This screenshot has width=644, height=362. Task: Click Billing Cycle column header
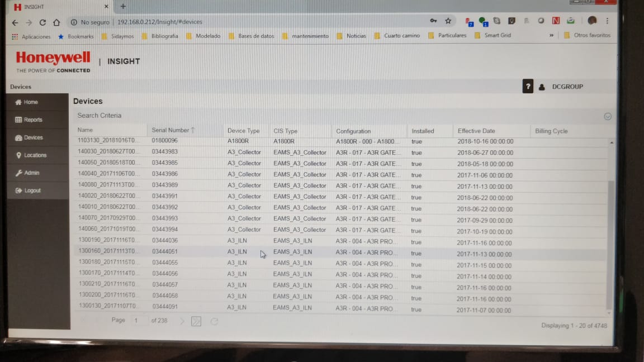pos(551,131)
